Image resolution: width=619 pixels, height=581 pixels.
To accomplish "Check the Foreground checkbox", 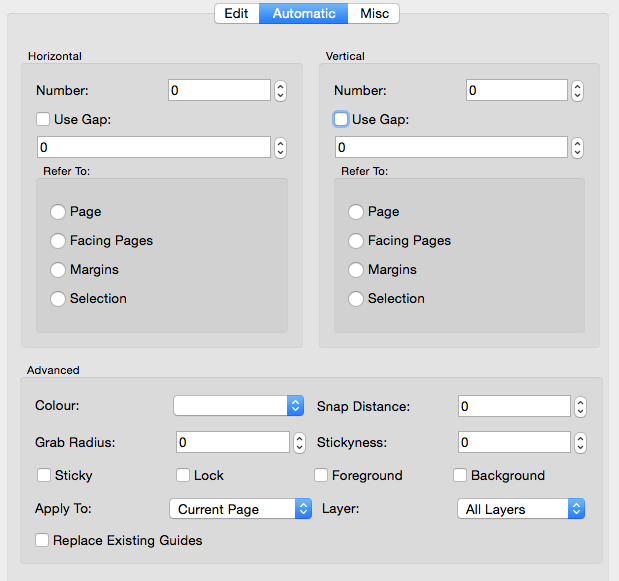I will 322,476.
